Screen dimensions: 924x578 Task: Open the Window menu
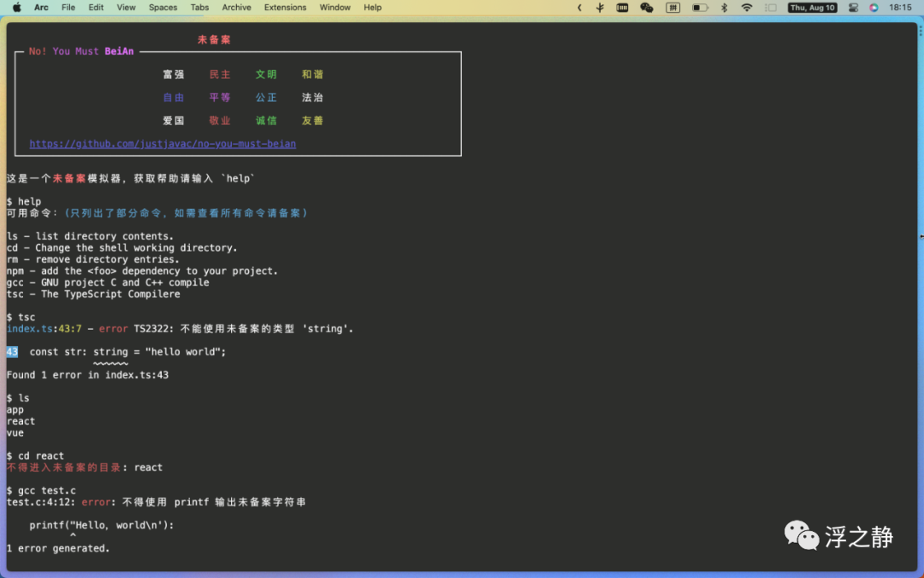point(335,8)
